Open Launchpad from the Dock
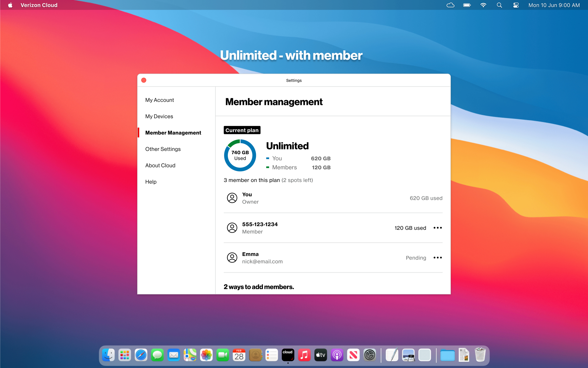588x368 pixels. [x=125, y=355]
